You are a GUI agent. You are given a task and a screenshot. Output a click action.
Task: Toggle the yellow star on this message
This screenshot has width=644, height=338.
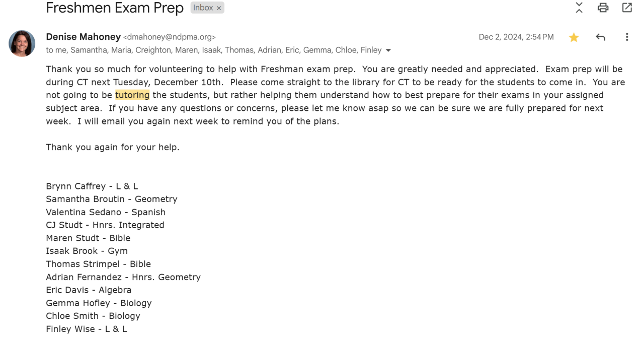pyautogui.click(x=574, y=37)
